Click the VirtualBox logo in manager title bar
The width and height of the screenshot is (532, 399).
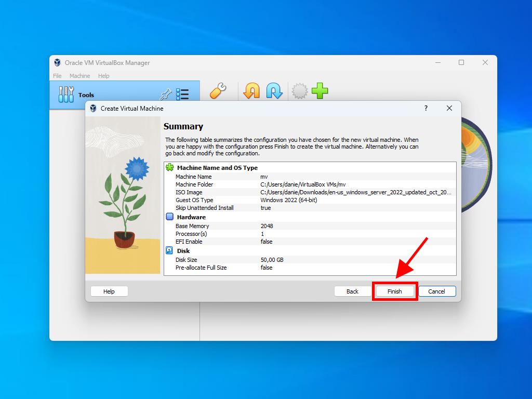click(x=57, y=62)
